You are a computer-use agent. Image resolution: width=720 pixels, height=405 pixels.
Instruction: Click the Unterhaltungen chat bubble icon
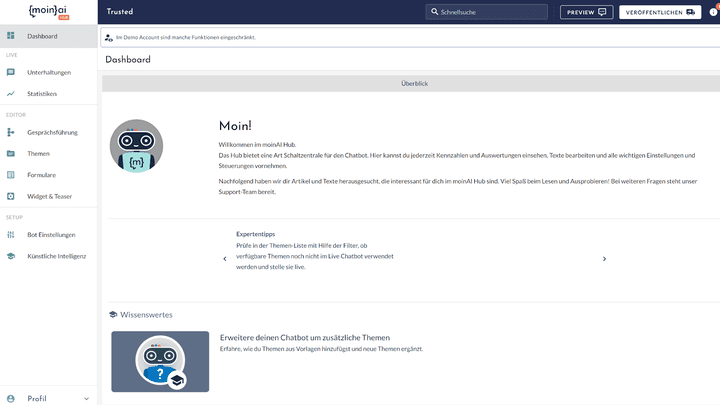click(x=11, y=72)
